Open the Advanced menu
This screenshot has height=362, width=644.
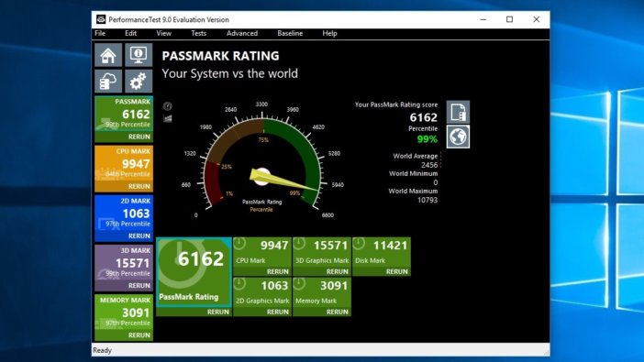click(242, 33)
